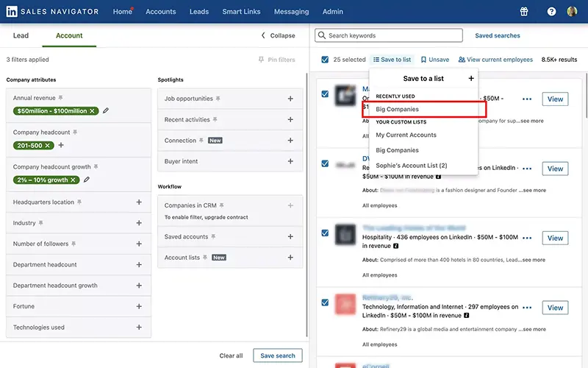Expand the Connection spotlight filter
This screenshot has height=368, width=588.
(290, 140)
